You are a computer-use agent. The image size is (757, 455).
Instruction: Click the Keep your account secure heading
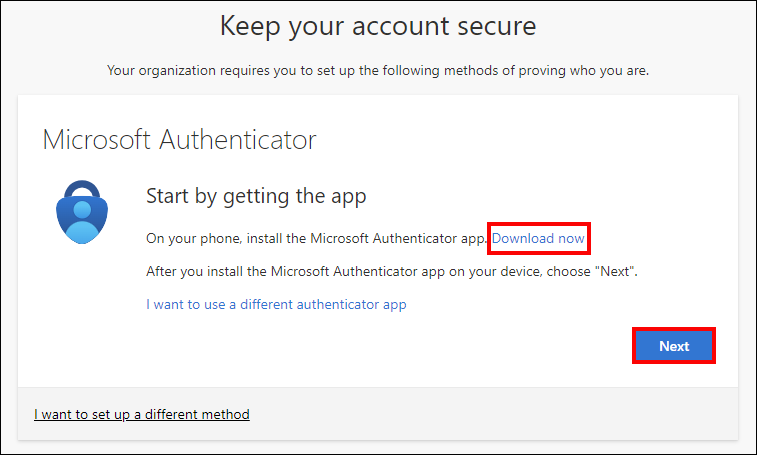[378, 26]
